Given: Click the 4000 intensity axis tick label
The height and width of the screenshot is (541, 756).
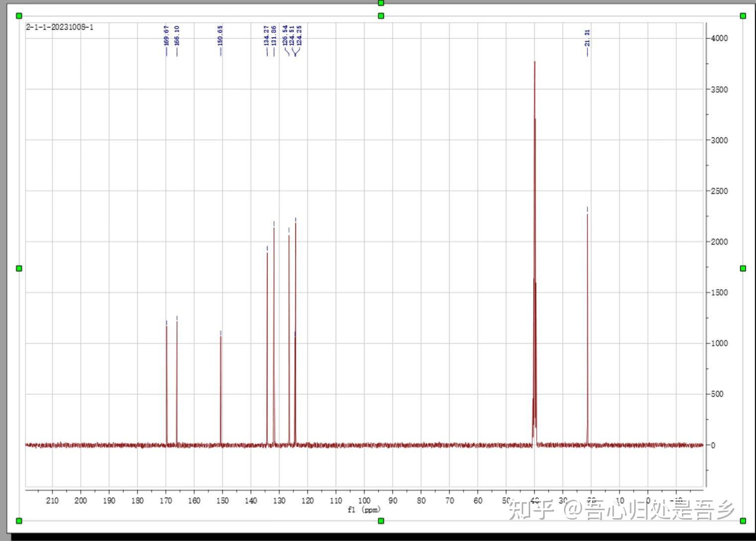Looking at the screenshot, I should (719, 38).
